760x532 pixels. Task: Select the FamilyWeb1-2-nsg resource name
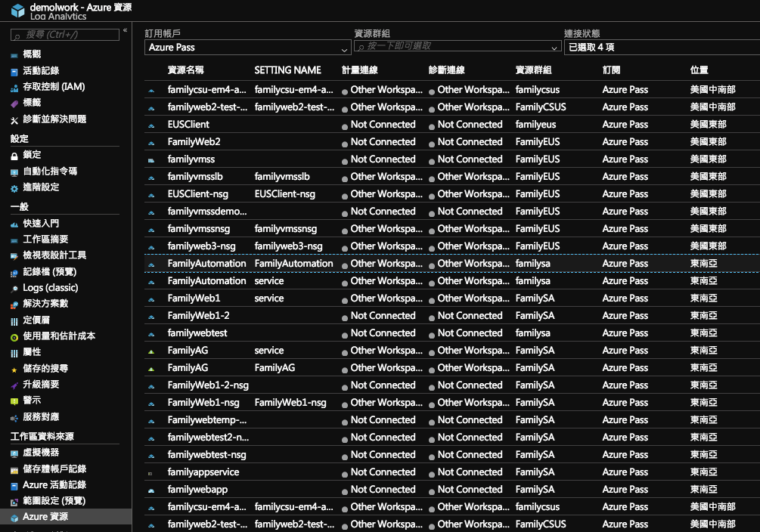pos(208,385)
